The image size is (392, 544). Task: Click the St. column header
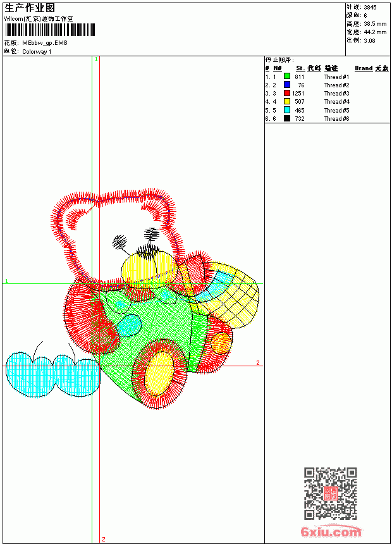(300, 68)
